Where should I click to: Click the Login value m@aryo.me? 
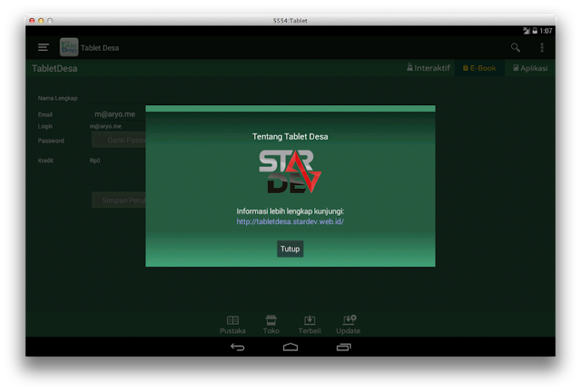[106, 126]
